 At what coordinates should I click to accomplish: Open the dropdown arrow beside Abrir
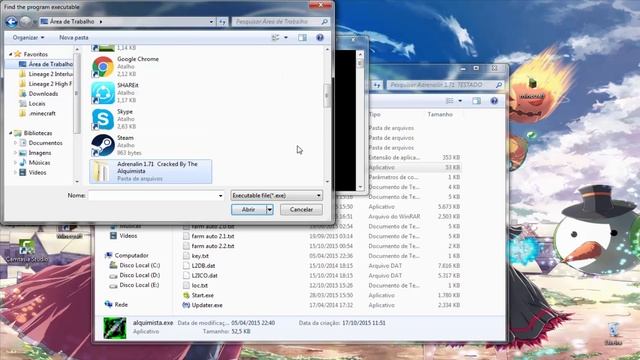point(270,209)
